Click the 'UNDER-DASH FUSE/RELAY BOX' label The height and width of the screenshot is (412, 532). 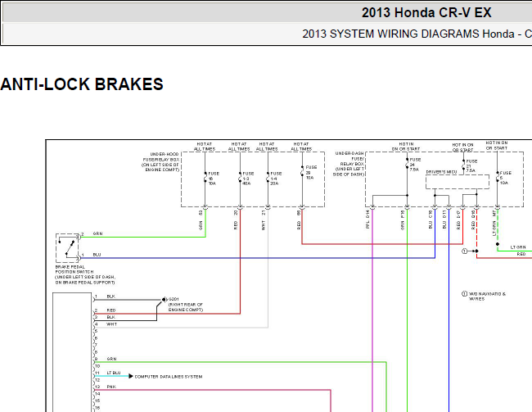tap(349, 164)
